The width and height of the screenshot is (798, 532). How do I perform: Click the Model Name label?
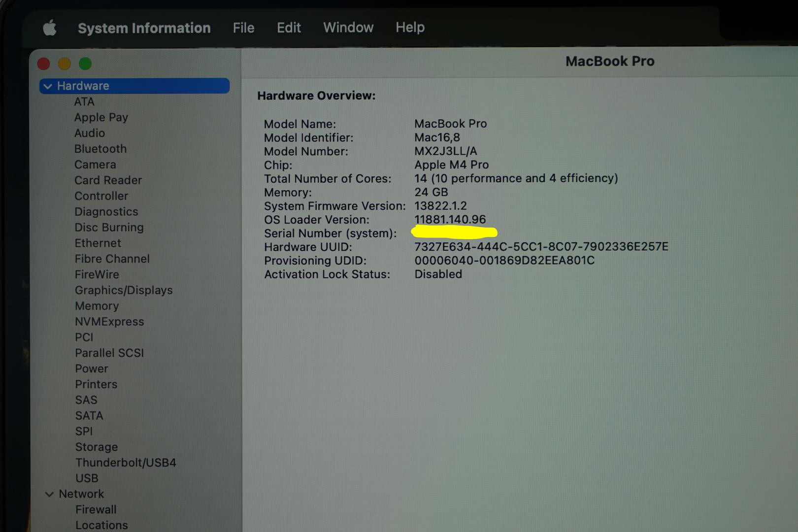[300, 124]
